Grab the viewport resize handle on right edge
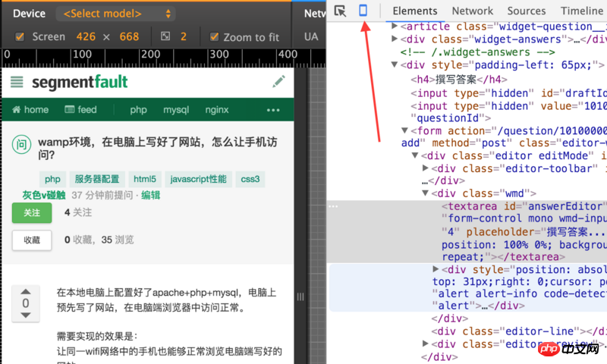 point(301,296)
